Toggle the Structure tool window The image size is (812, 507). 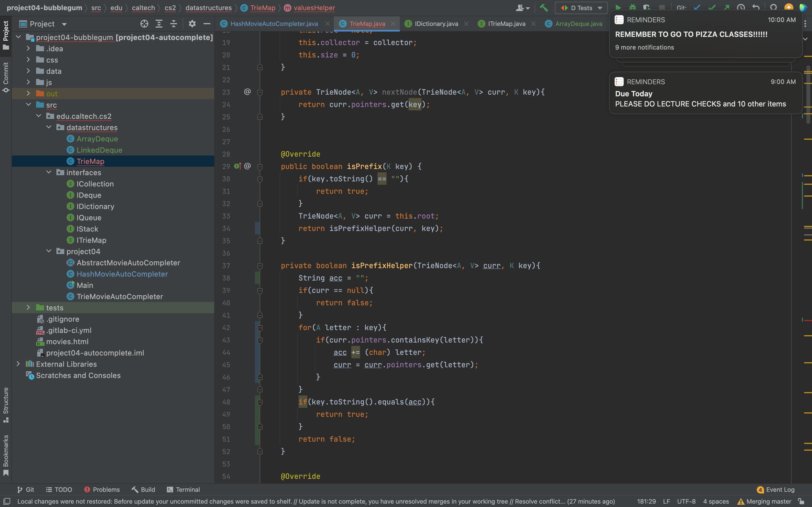[x=6, y=405]
